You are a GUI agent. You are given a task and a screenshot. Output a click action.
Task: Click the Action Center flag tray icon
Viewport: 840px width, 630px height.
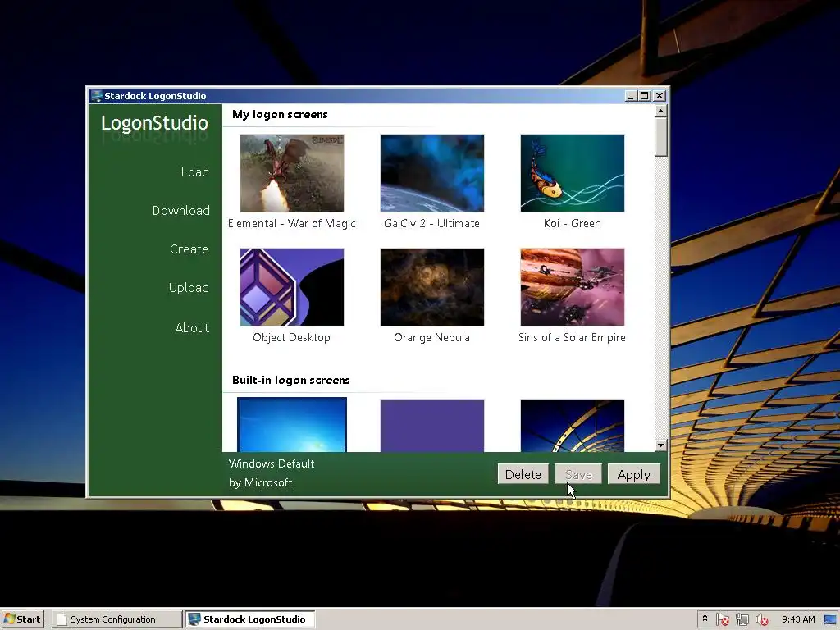point(722,620)
